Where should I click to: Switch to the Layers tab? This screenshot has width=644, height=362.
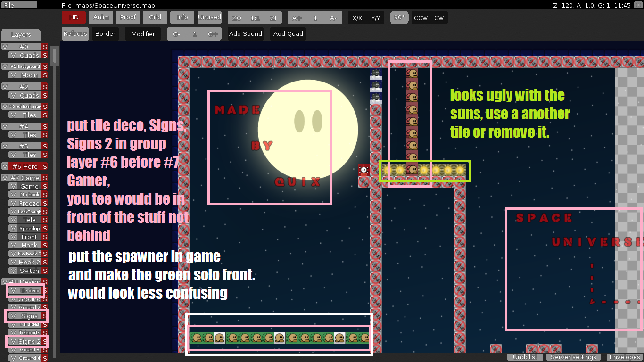click(21, 35)
